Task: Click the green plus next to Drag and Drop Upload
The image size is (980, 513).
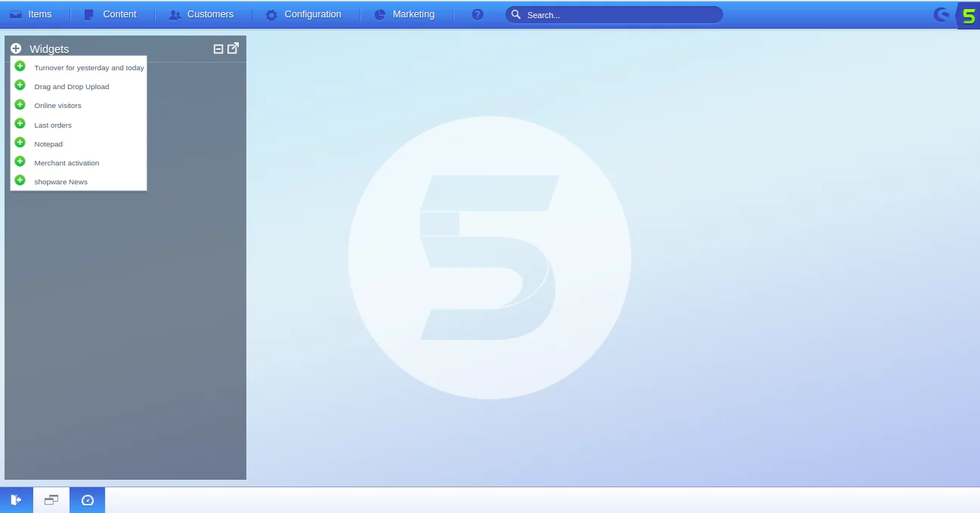Action: (20, 85)
